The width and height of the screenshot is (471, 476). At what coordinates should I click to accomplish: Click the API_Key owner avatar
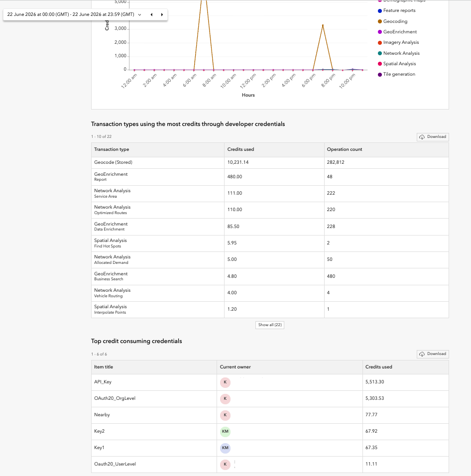(x=225, y=382)
